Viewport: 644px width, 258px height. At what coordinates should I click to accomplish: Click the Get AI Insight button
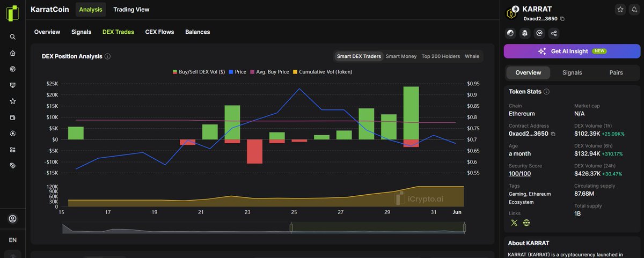(572, 51)
